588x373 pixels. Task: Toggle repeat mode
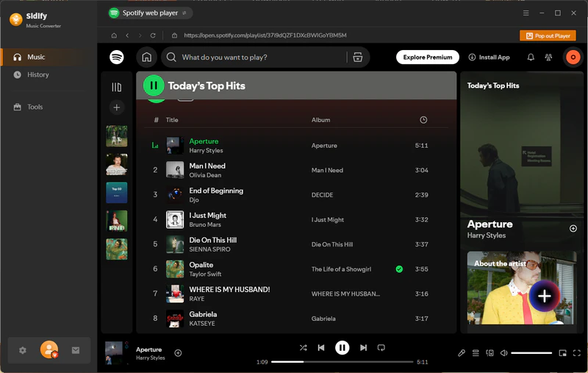381,347
